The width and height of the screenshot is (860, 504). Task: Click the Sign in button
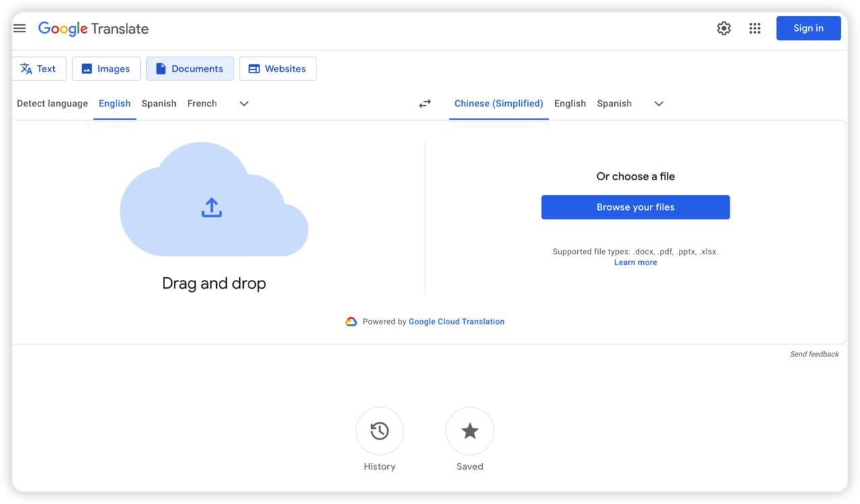[808, 28]
